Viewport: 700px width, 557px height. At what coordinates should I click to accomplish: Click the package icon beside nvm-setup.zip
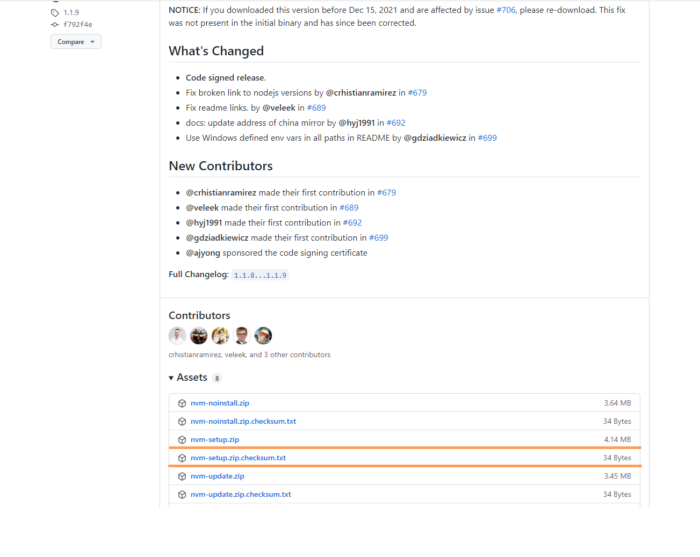pyautogui.click(x=182, y=439)
